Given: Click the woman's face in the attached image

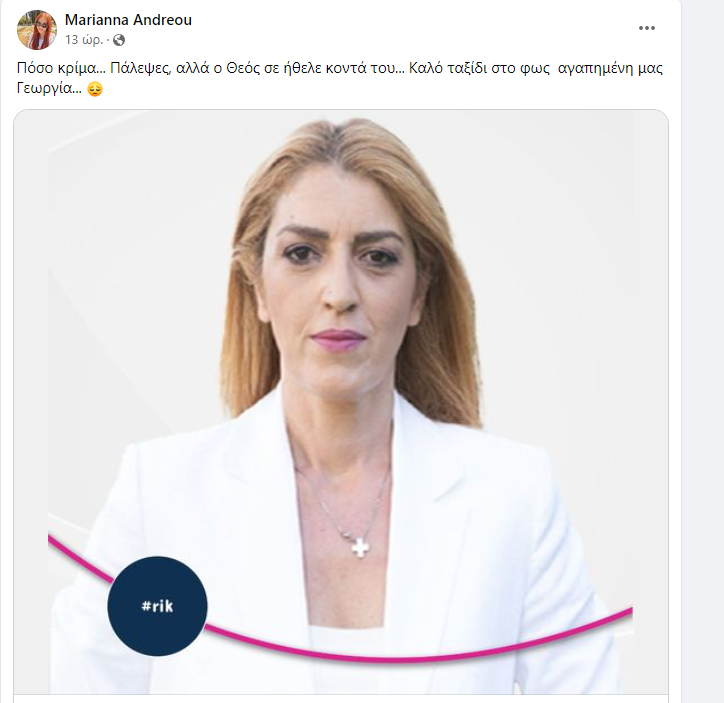Looking at the screenshot, I should pyautogui.click(x=341, y=277).
